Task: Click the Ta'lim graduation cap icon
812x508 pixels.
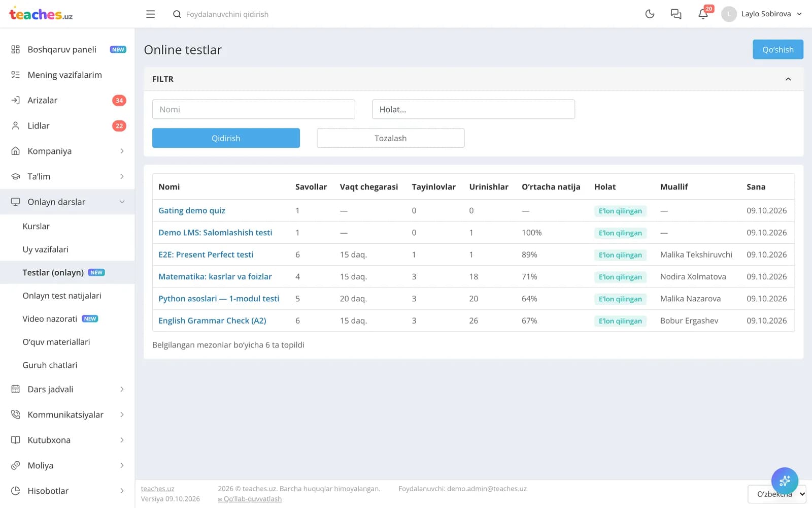Action: click(x=16, y=176)
